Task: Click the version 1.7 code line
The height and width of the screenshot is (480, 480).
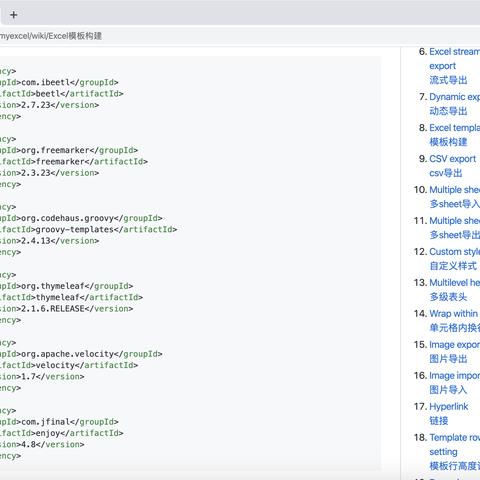Action: pyautogui.click(x=42, y=377)
